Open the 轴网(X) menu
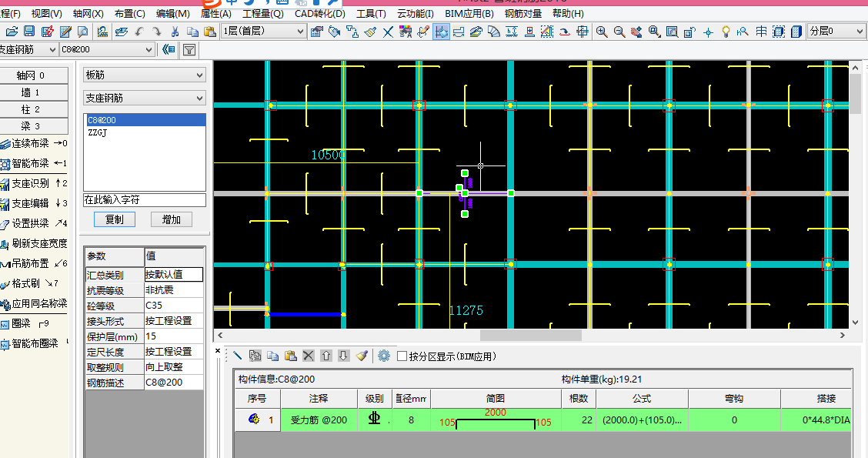This screenshot has width=868, height=458. point(88,13)
